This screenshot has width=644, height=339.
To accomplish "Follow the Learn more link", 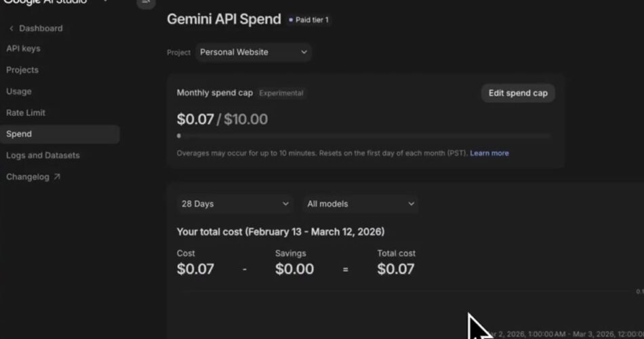I will tap(489, 153).
